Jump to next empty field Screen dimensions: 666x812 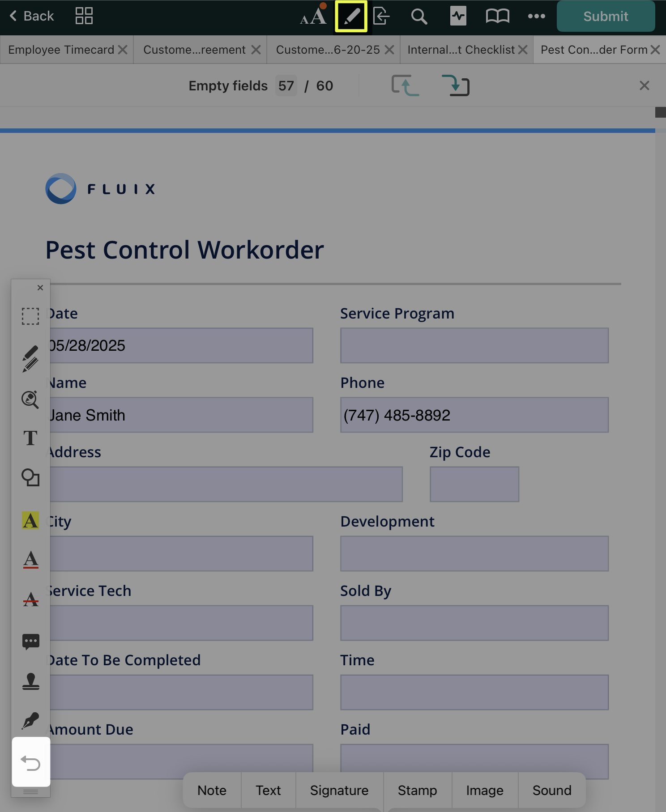click(455, 85)
